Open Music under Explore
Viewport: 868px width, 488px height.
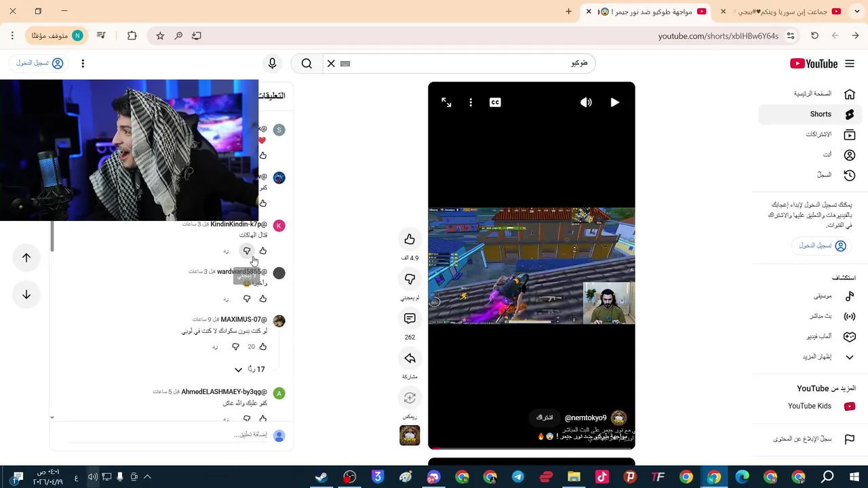point(810,296)
